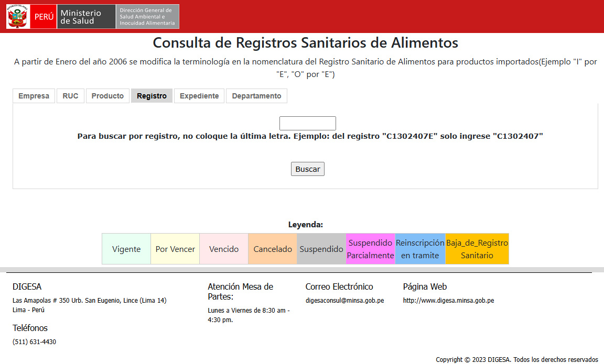The width and height of the screenshot is (604, 364).
Task: Focus the registro number text field
Action: [307, 124]
